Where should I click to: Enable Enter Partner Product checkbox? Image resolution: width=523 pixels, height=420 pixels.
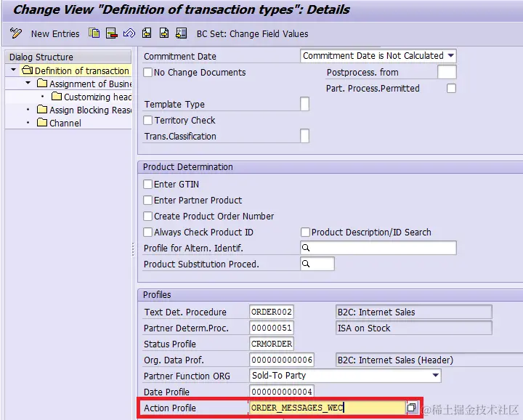point(147,200)
